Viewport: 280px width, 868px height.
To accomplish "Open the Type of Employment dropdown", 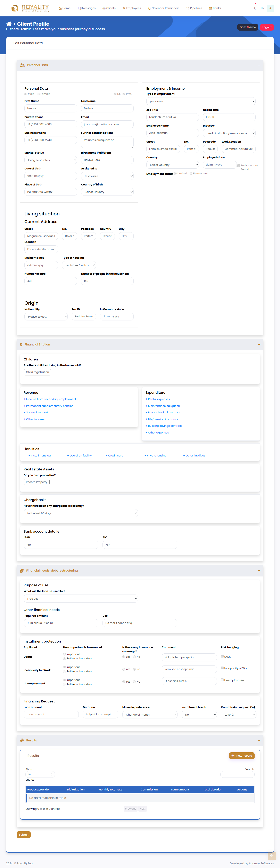I will pyautogui.click(x=201, y=101).
